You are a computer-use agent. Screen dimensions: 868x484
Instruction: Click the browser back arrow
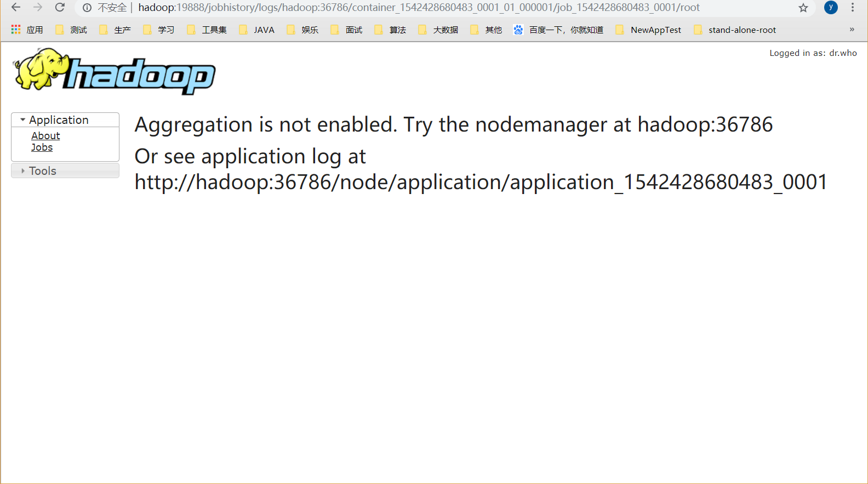[16, 8]
